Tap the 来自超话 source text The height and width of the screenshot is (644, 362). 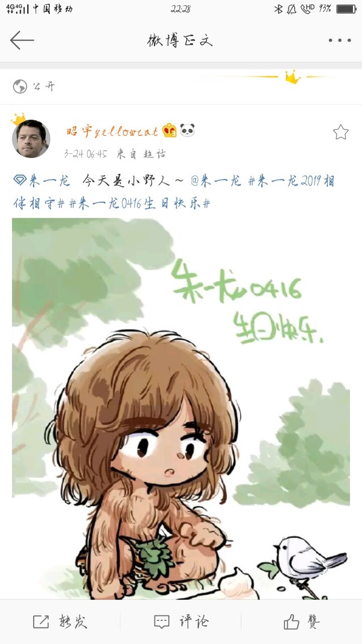coord(141,154)
